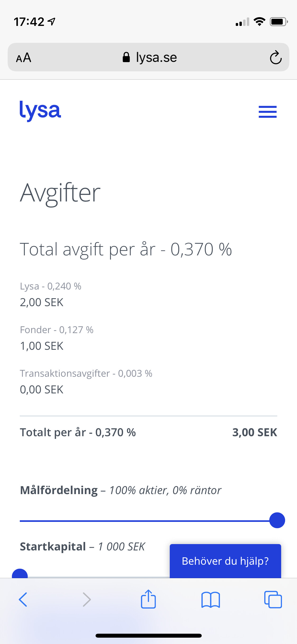297x644 pixels.
Task: Tap the Avgifter page heading
Action: pyautogui.click(x=60, y=193)
